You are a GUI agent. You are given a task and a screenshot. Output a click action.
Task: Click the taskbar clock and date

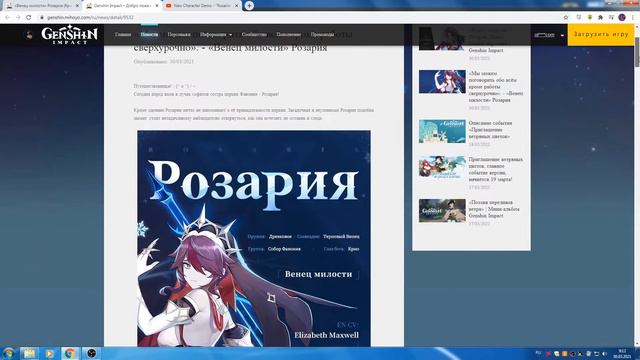pyautogui.click(x=622, y=353)
